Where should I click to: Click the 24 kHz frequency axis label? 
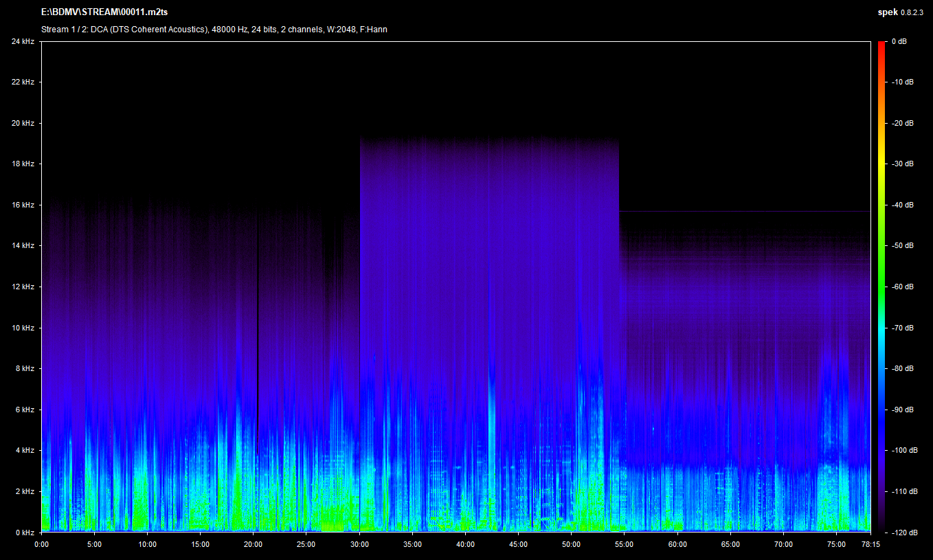point(23,41)
